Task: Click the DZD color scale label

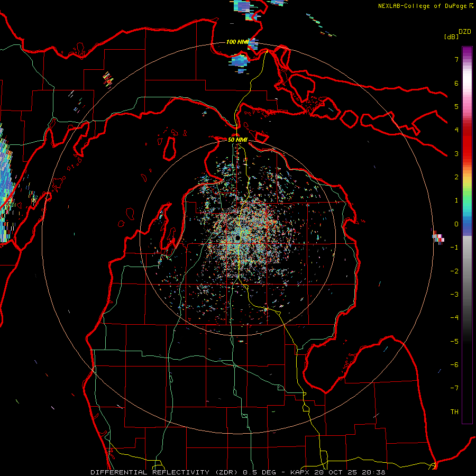Action: (465, 32)
